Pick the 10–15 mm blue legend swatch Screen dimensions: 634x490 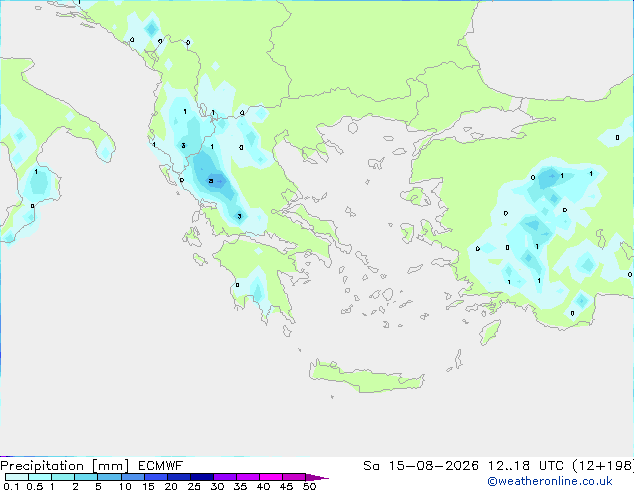click(133, 477)
